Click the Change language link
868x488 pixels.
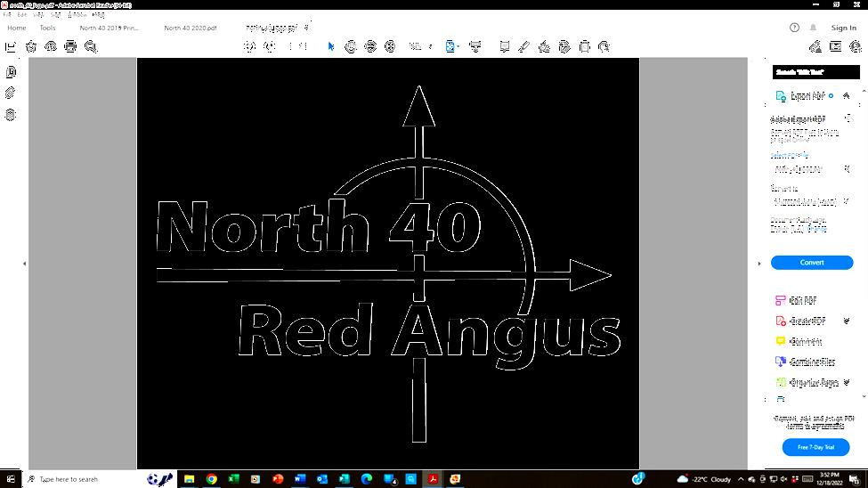[x=817, y=228]
